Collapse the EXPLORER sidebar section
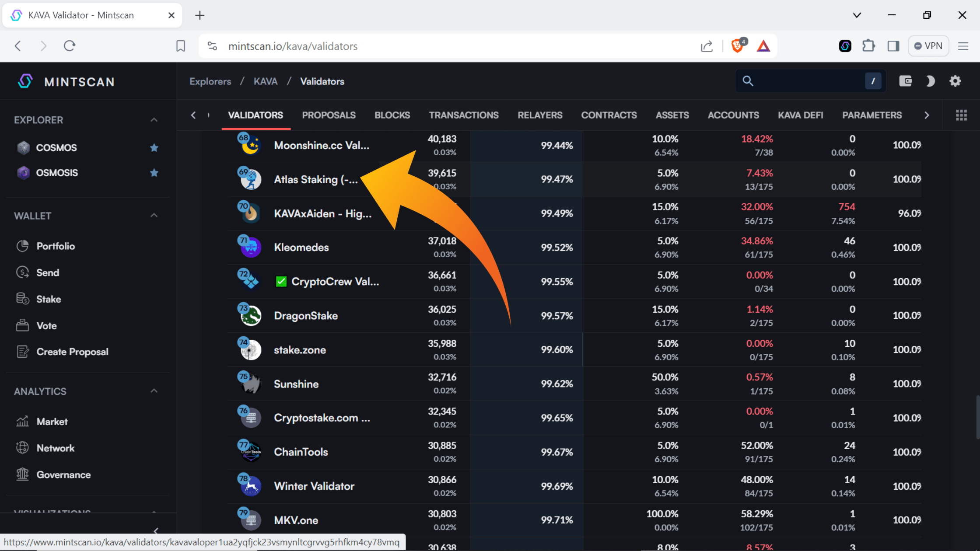980x551 pixels. coord(154,119)
